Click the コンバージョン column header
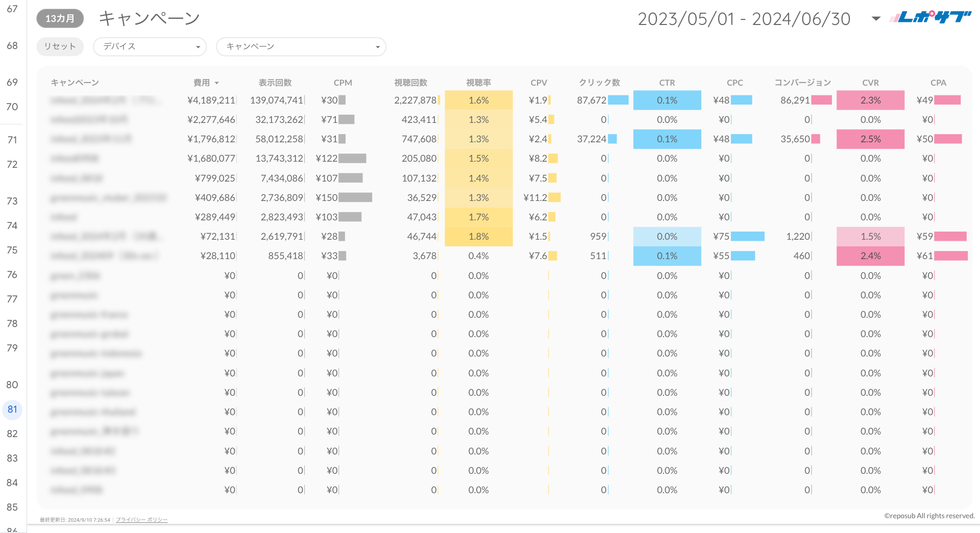This screenshot has height=533, width=980. [x=802, y=83]
